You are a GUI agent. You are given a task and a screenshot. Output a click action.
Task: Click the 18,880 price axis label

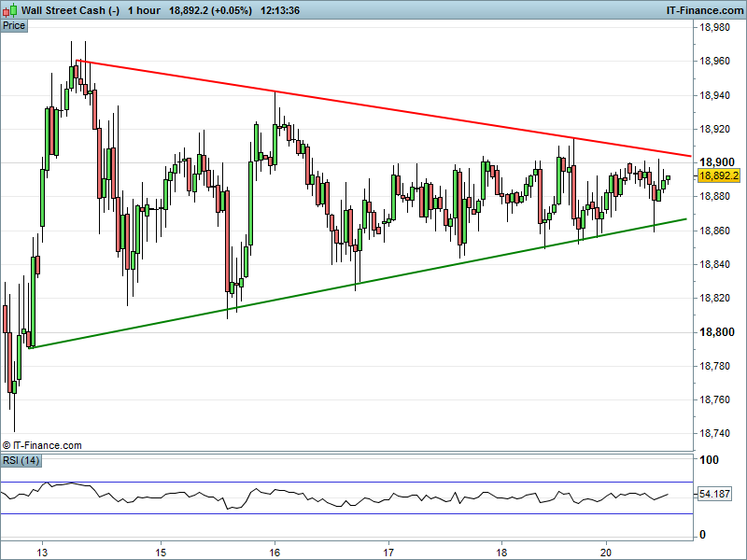[714, 196]
